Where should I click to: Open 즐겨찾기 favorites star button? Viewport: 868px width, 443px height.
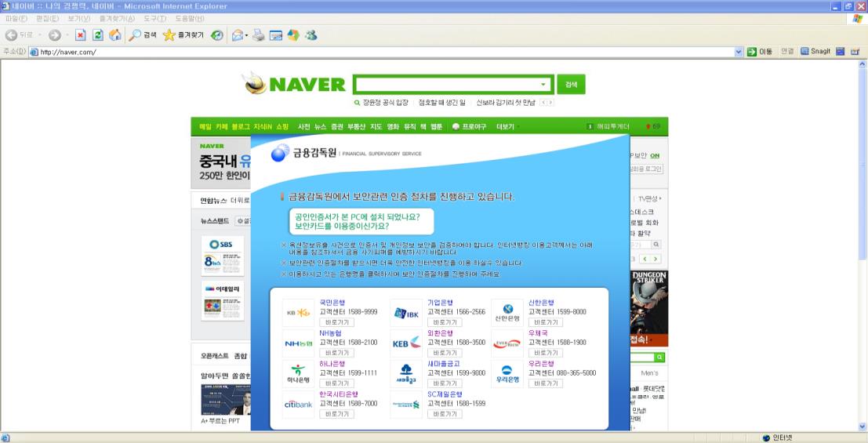(x=183, y=34)
